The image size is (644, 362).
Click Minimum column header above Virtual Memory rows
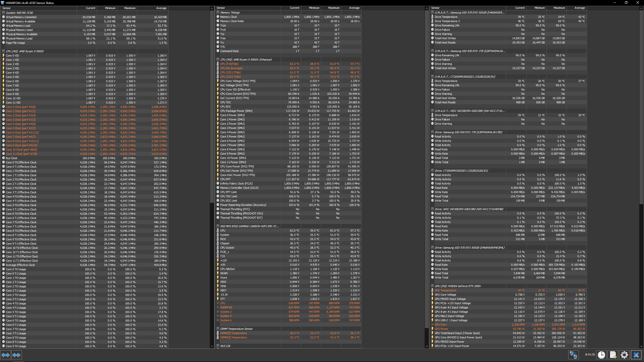pyautogui.click(x=107, y=8)
